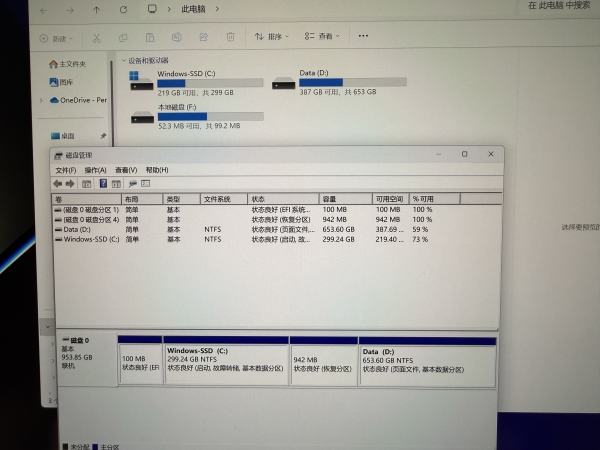Click the Copy icon in Explorer toolbar

pyautogui.click(x=123, y=38)
